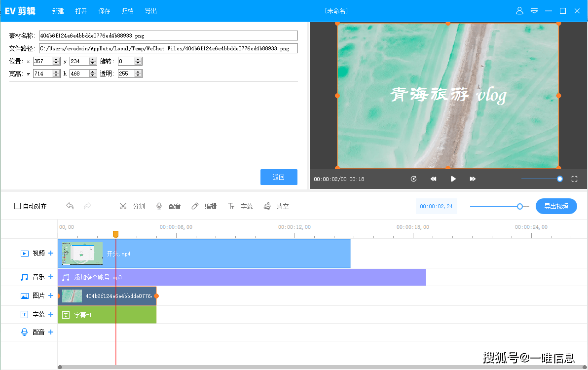Click the clear (清空) timeline icon

point(267,206)
